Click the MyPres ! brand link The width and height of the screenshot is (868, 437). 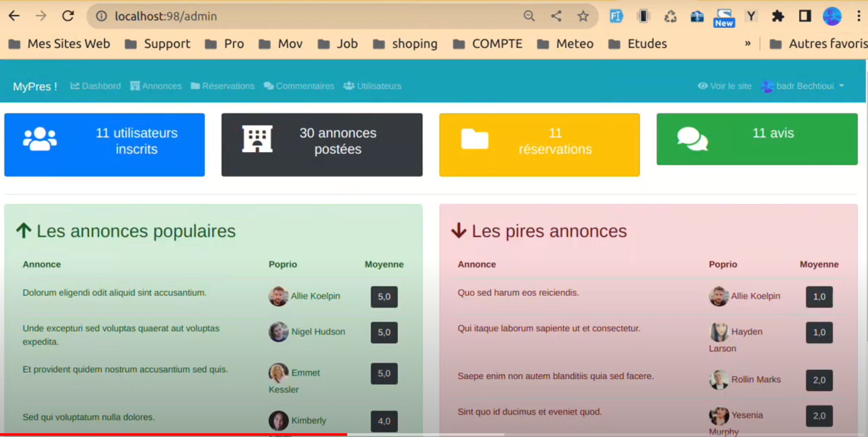pyautogui.click(x=35, y=87)
